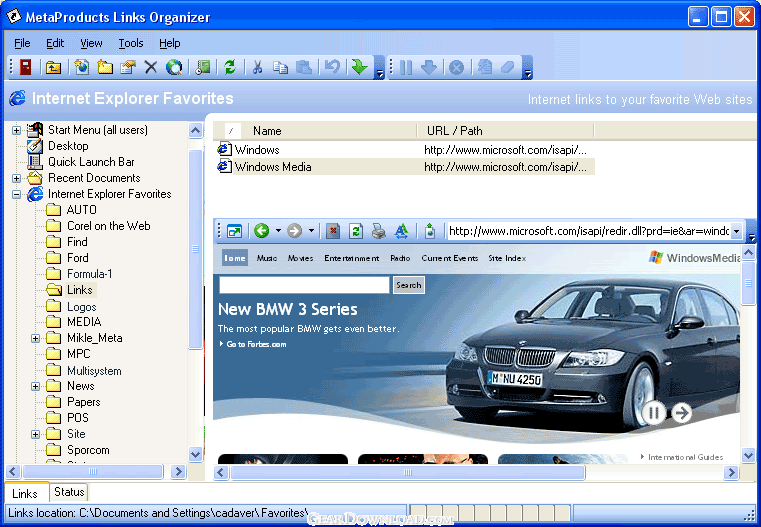Open the View menu
This screenshot has height=527, width=761.
click(91, 43)
